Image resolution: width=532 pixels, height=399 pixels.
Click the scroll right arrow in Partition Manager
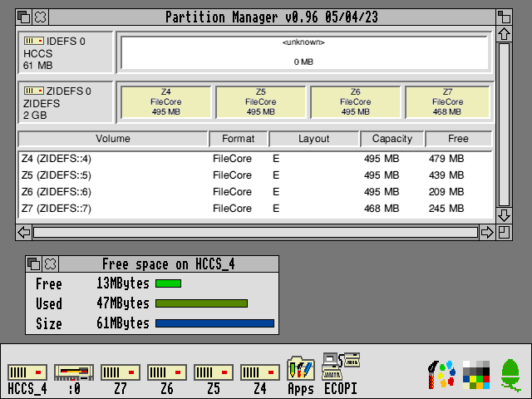(x=487, y=233)
